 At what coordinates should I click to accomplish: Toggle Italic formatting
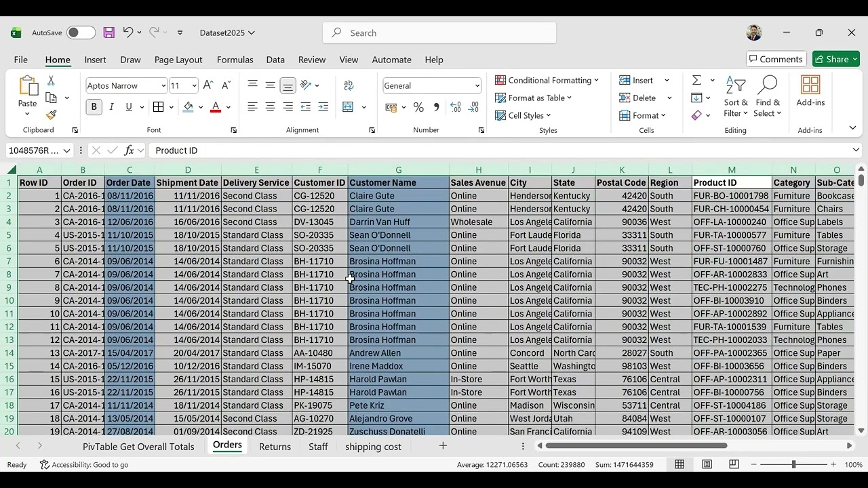tap(111, 107)
